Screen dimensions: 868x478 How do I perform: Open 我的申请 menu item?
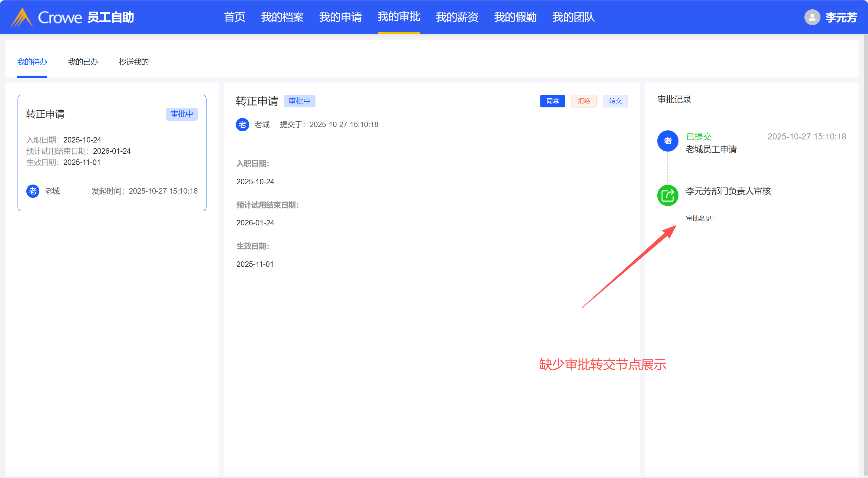[x=340, y=17]
